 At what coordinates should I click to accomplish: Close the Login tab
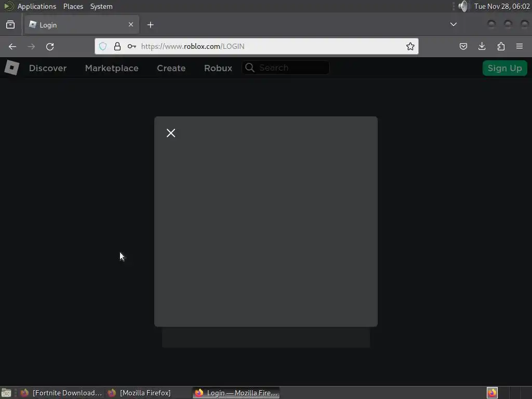[x=131, y=24]
